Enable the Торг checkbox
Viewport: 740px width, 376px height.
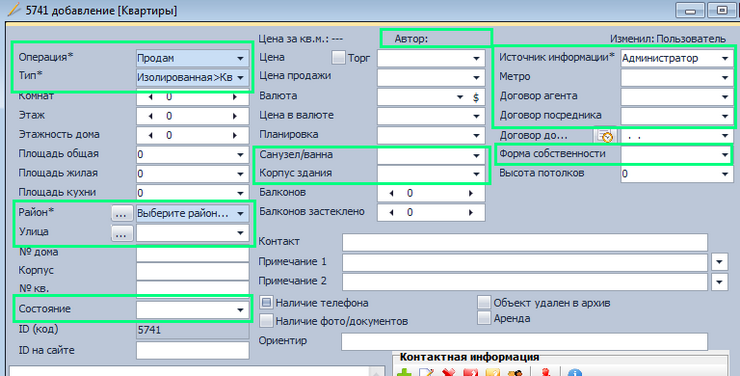pos(338,58)
